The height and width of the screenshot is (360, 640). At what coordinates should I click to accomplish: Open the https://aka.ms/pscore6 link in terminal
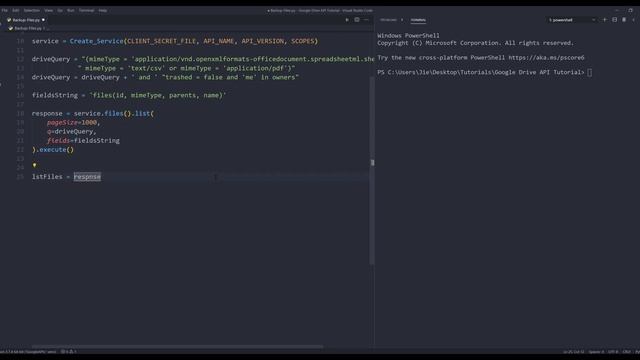[x=546, y=58]
